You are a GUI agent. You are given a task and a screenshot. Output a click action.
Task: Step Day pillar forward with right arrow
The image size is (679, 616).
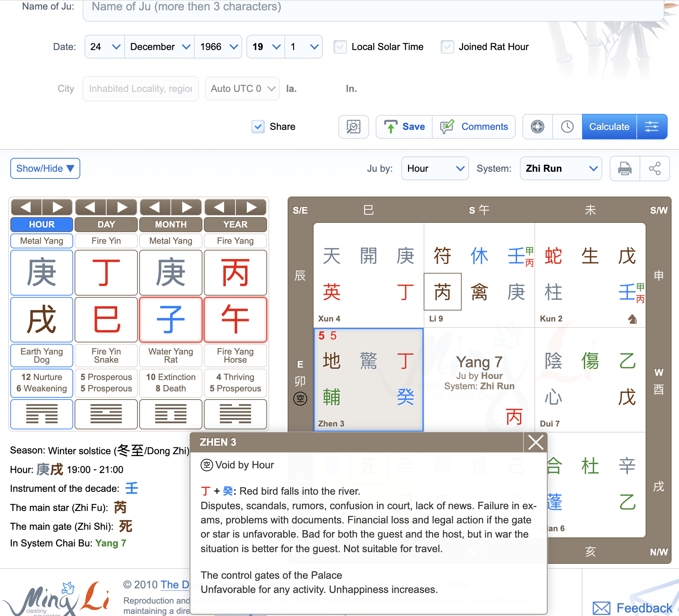122,207
